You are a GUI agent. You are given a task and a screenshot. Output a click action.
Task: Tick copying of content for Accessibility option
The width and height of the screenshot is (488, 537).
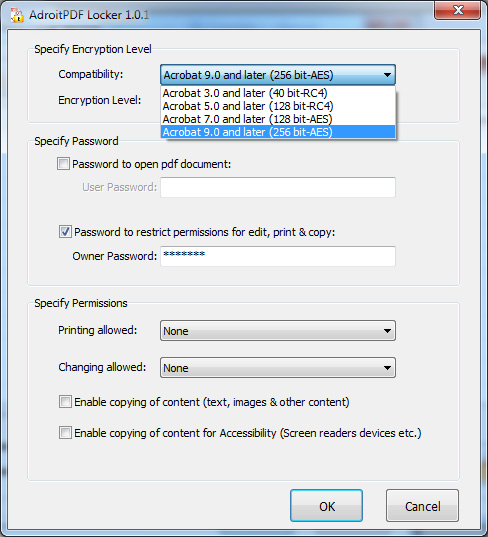coord(65,433)
